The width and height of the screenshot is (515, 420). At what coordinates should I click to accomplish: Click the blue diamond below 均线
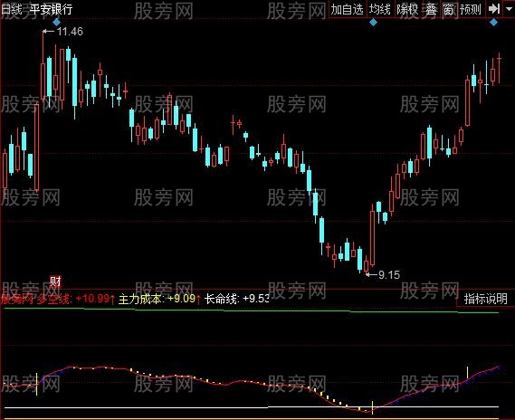coord(373,23)
